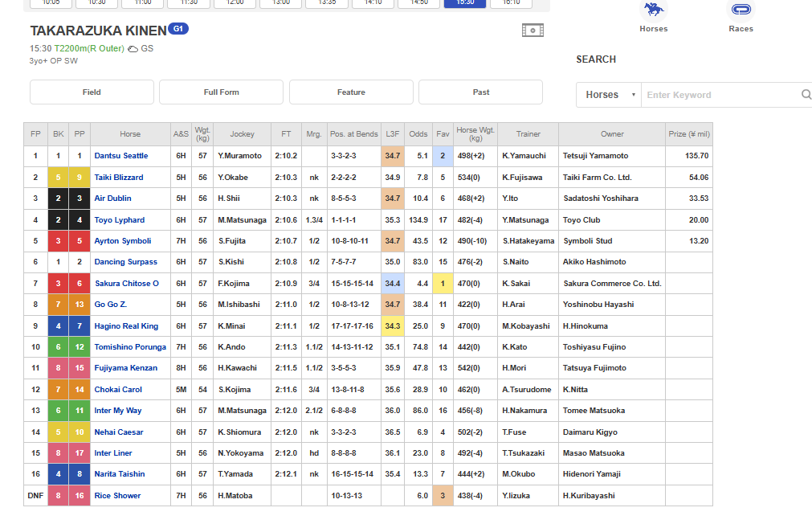The image size is (812, 524).
Task: Click owner Sakura Commerce Co. Ltd.
Action: click(612, 284)
